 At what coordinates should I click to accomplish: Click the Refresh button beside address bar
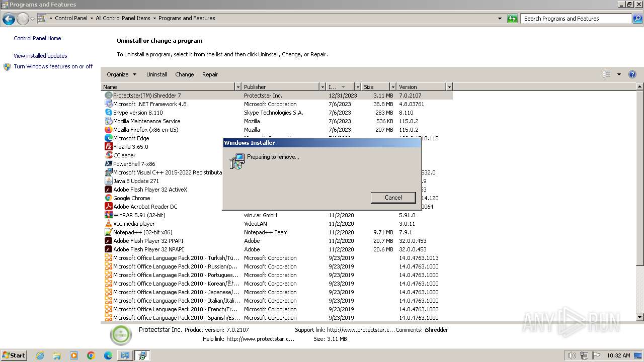click(512, 19)
